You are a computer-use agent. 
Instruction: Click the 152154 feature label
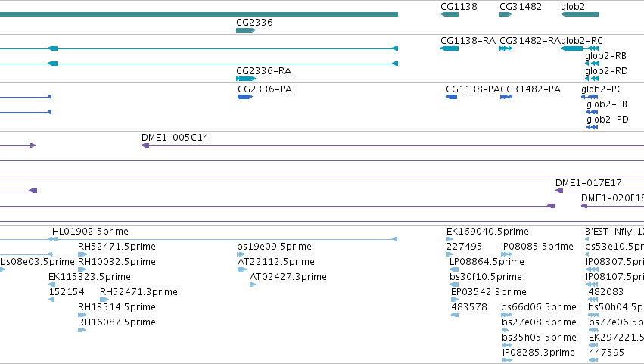(x=67, y=292)
